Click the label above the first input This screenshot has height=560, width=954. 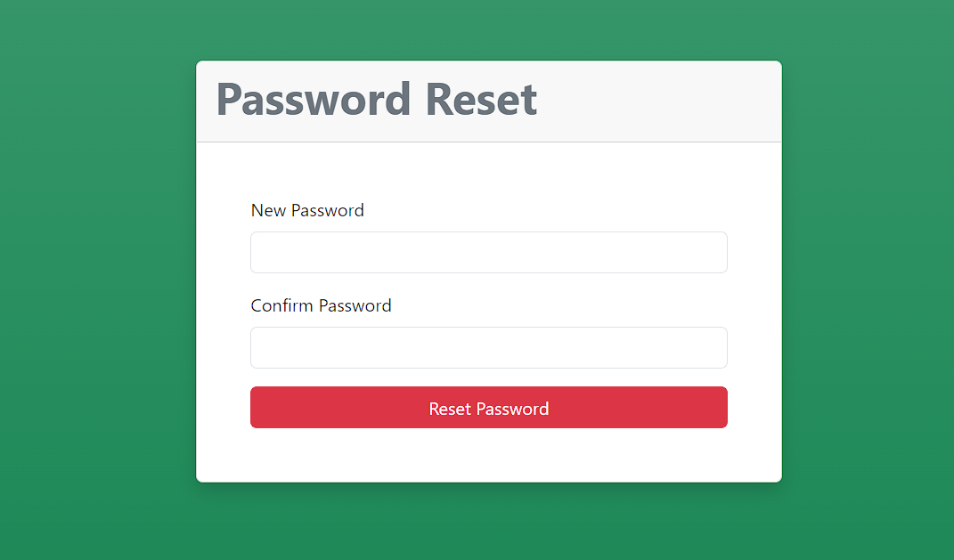click(x=306, y=210)
